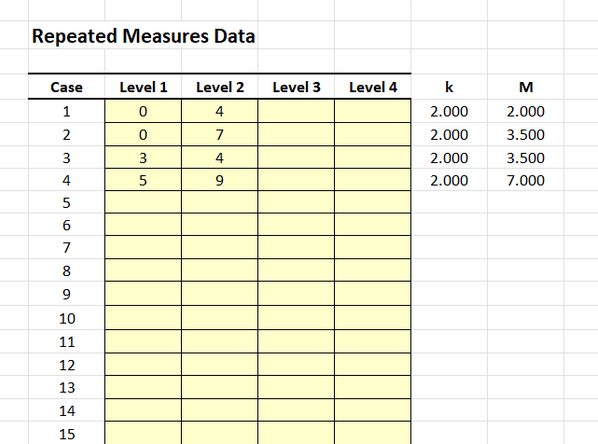Click the 'Level 2' column header
Viewport: 598px width, 444px height.
(x=220, y=87)
